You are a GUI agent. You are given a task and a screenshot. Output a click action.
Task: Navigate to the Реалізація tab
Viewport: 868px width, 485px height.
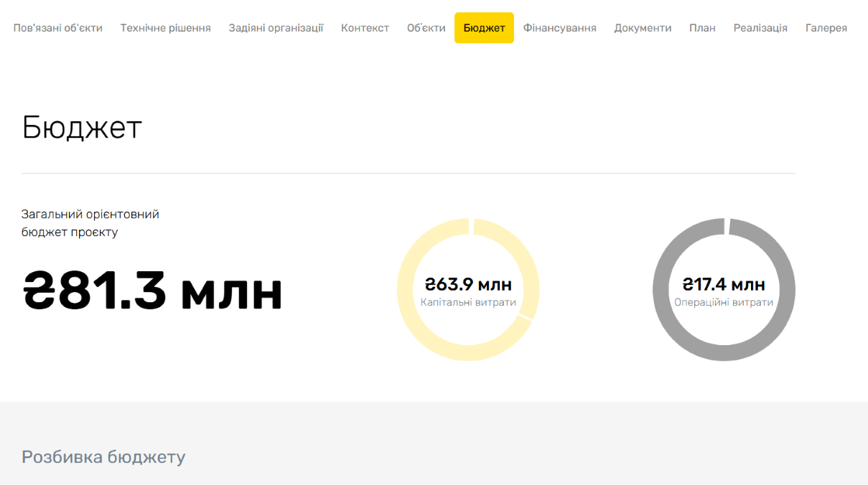coord(760,28)
